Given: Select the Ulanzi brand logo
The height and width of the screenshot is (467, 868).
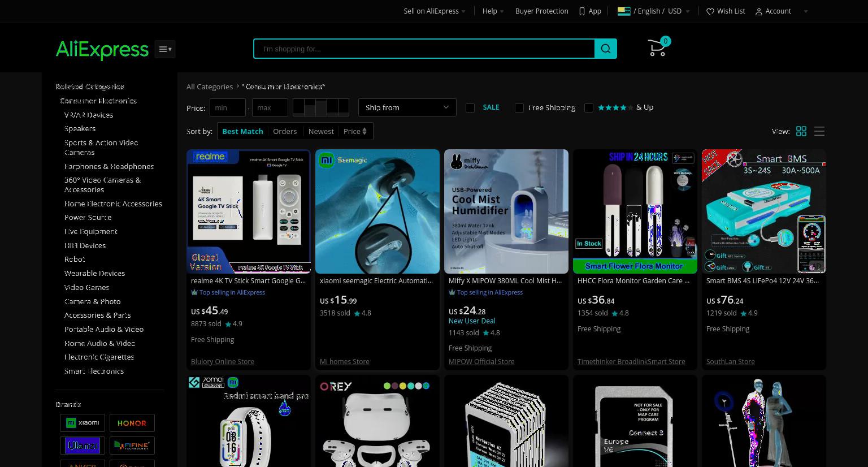Looking at the screenshot, I should (x=83, y=446).
